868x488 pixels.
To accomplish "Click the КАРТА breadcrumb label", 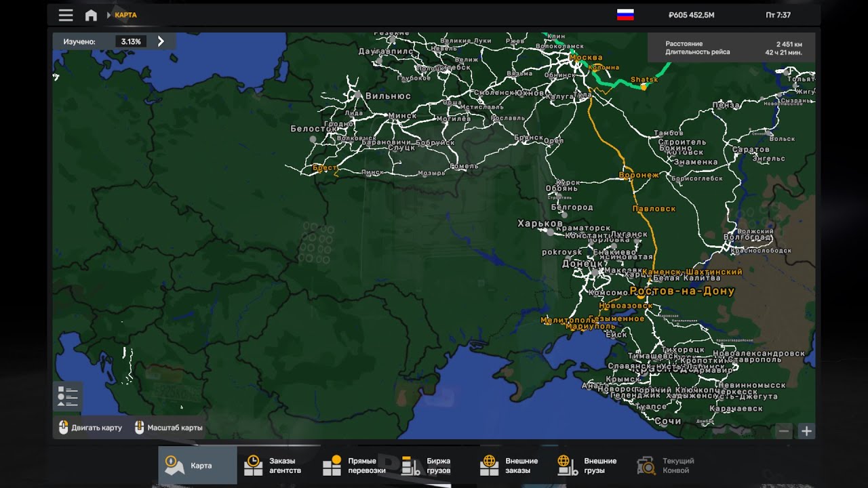I will coord(125,15).
